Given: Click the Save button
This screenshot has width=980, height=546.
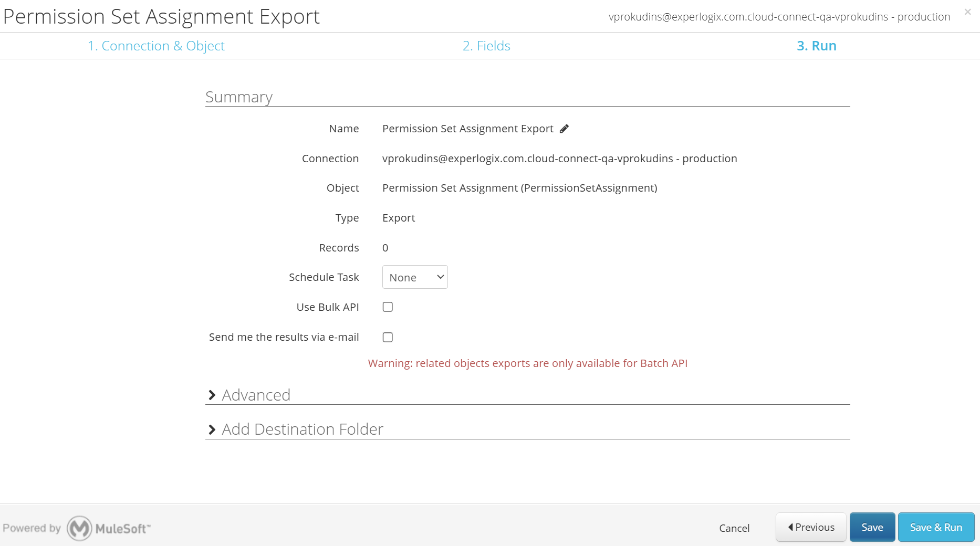Looking at the screenshot, I should click(872, 527).
